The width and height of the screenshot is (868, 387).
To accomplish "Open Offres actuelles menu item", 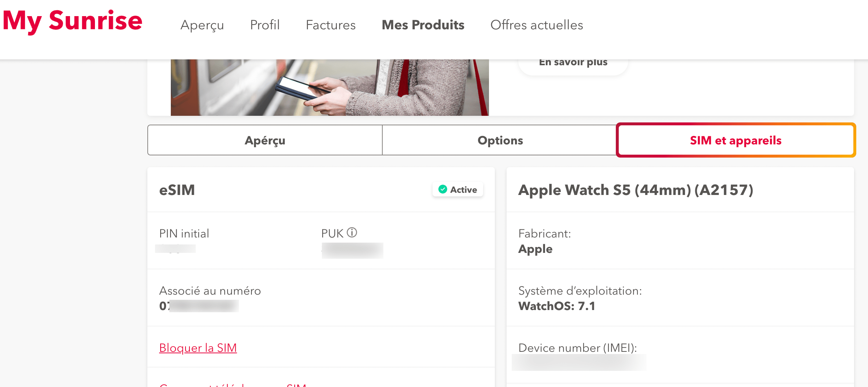I will [x=537, y=25].
